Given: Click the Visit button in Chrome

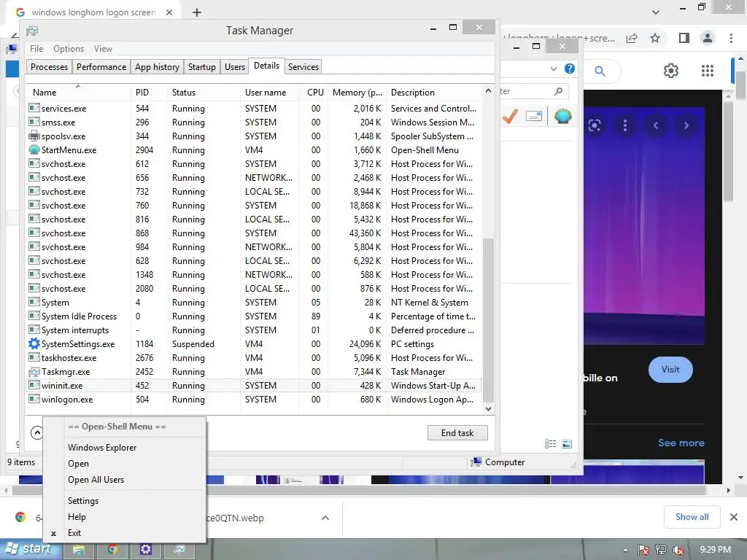Looking at the screenshot, I should pos(670,370).
